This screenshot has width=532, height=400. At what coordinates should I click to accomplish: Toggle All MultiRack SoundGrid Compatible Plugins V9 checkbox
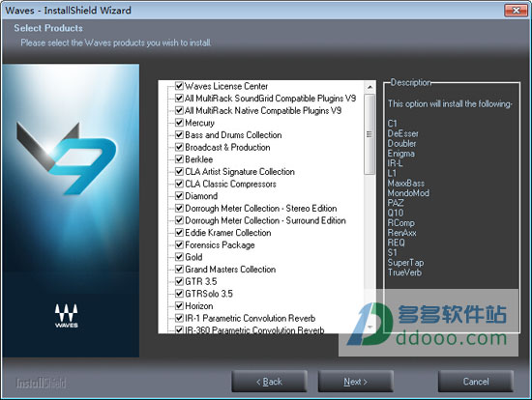(179, 98)
